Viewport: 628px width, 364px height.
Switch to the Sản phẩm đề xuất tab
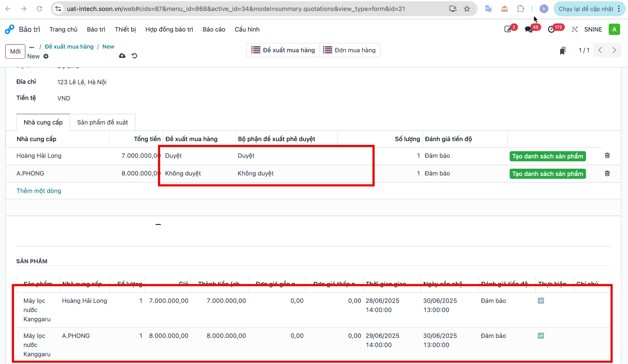pyautogui.click(x=102, y=122)
